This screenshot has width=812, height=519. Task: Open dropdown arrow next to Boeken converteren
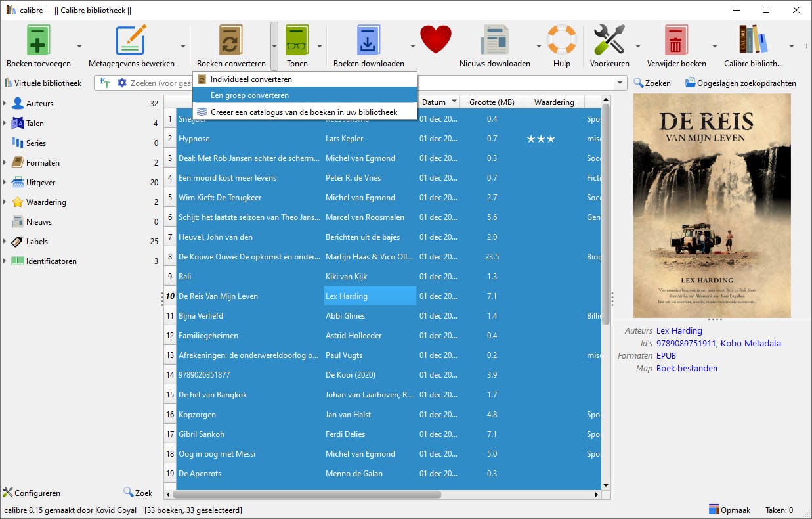point(274,46)
